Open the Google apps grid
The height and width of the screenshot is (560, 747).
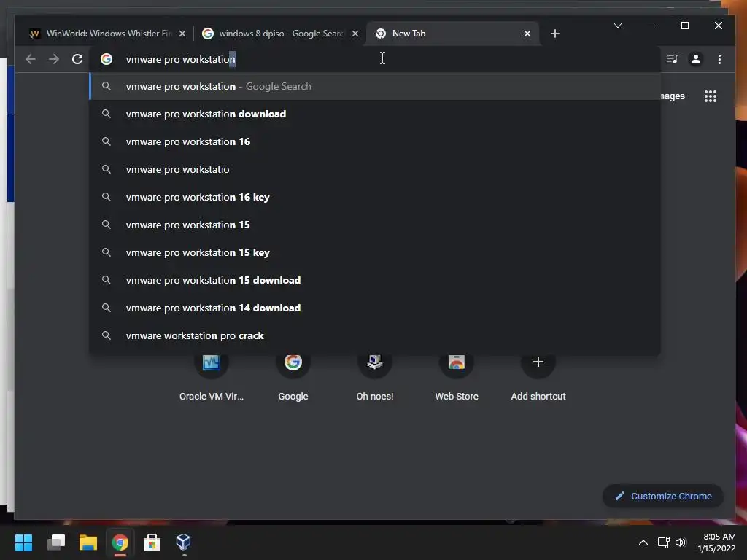[x=711, y=96]
